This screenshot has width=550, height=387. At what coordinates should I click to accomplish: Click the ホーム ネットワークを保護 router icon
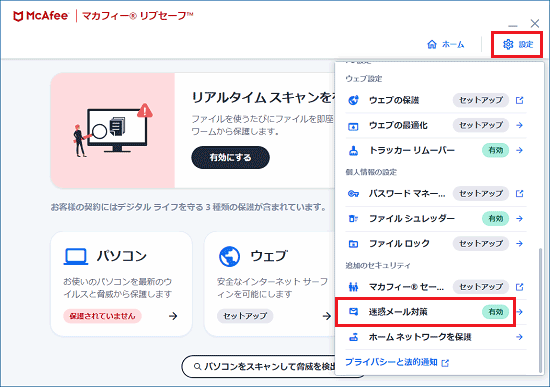click(353, 337)
